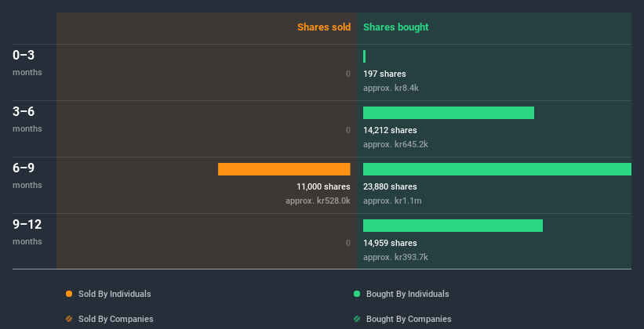
Task: Select the Sold By Individuals legend label
Action: [115, 294]
